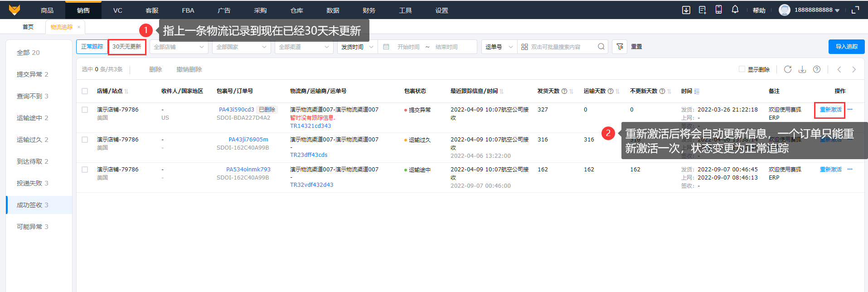Click the filter funnel icon
868x292 pixels.
tap(620, 47)
